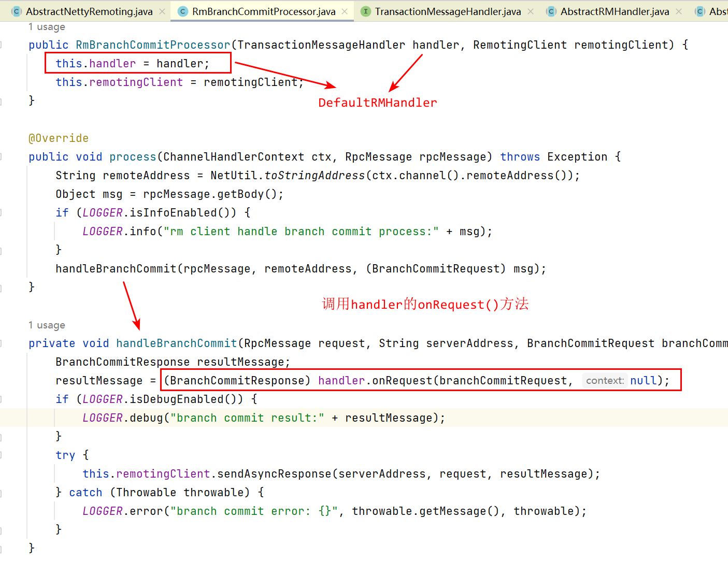Close the AbstractNettyRemoting.java tab
Viewport: 728px width, 561px height.
(162, 11)
